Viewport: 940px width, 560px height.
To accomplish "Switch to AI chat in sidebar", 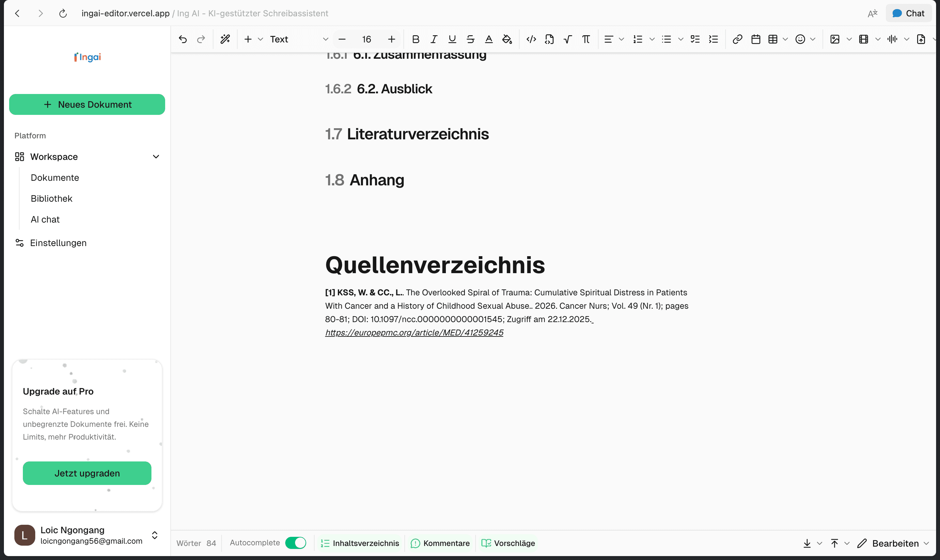I will pyautogui.click(x=45, y=219).
